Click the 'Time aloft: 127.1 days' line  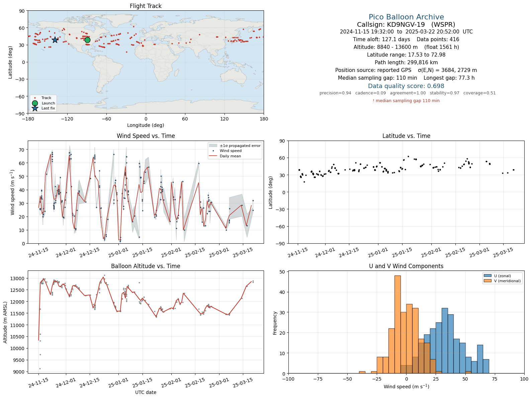click(406, 39)
